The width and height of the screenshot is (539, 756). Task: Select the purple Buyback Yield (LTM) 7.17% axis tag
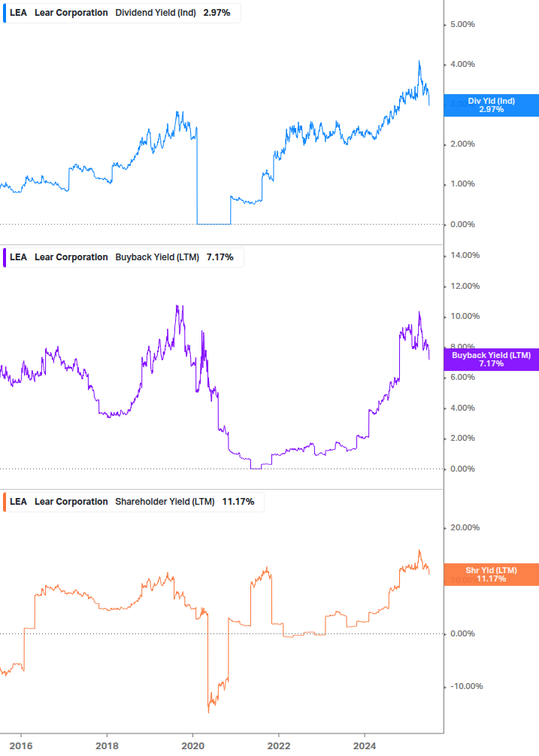pos(492,360)
